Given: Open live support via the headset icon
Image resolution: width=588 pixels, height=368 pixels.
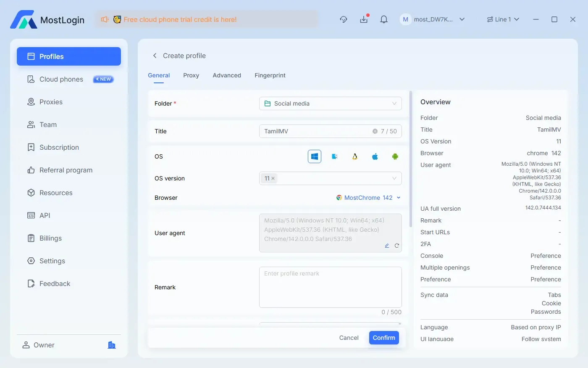Looking at the screenshot, I should point(344,19).
